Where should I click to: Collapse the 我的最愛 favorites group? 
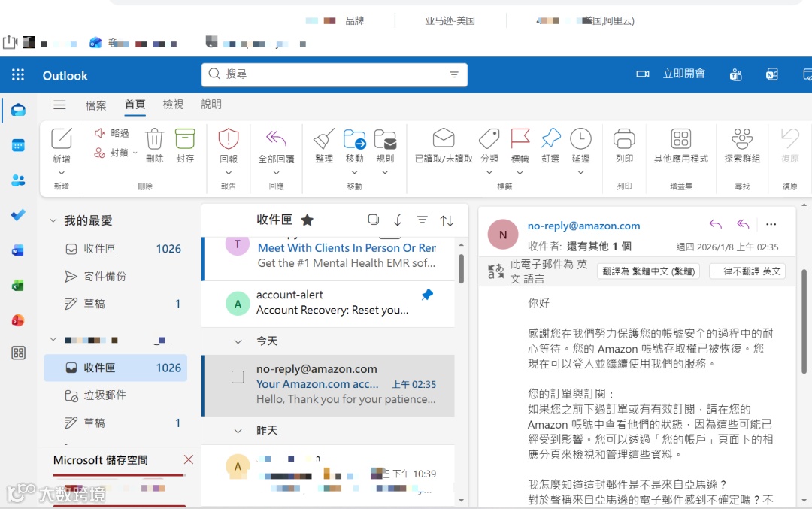[53, 220]
